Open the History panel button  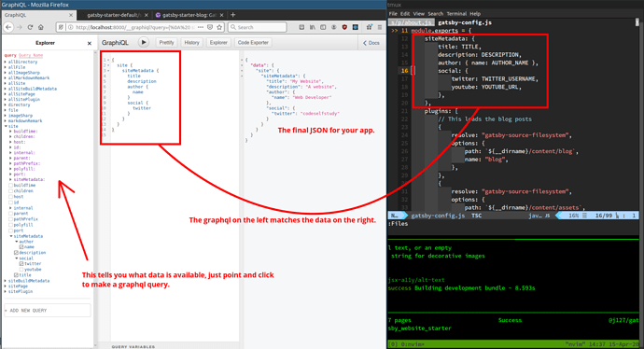[x=191, y=42]
